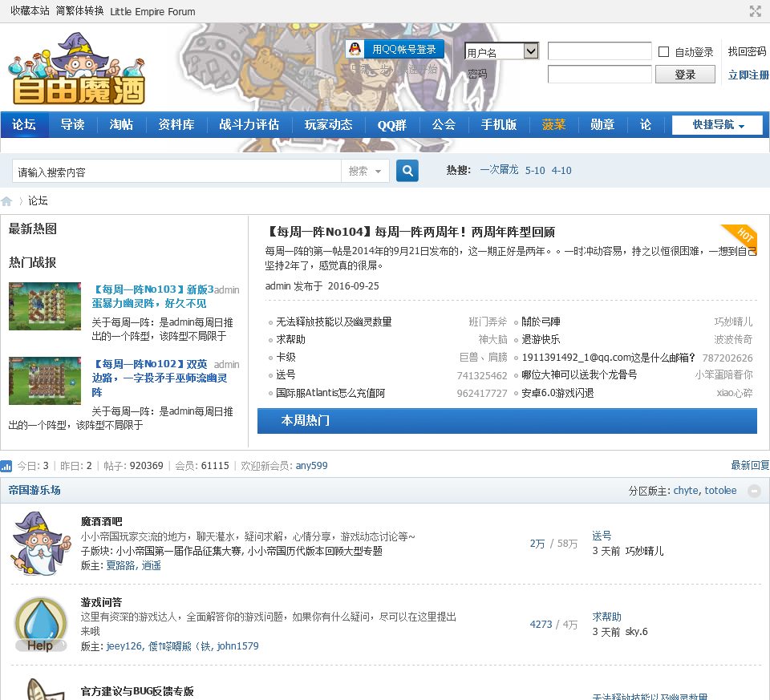770x700 pixels.
Task: Focus the password input field
Action: point(600,74)
